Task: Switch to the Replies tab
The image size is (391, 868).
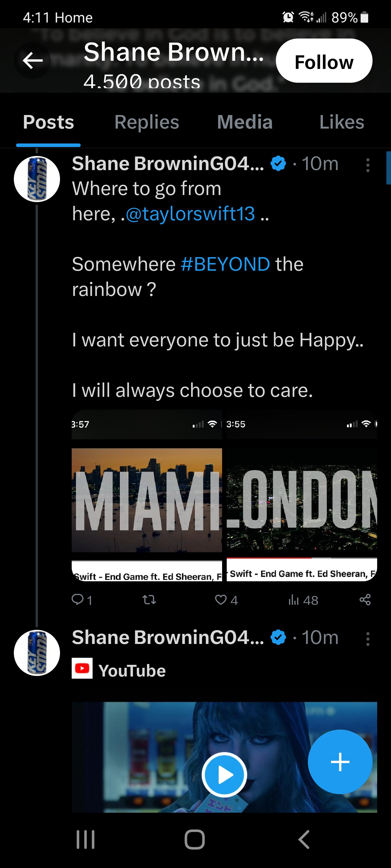Action: [147, 122]
